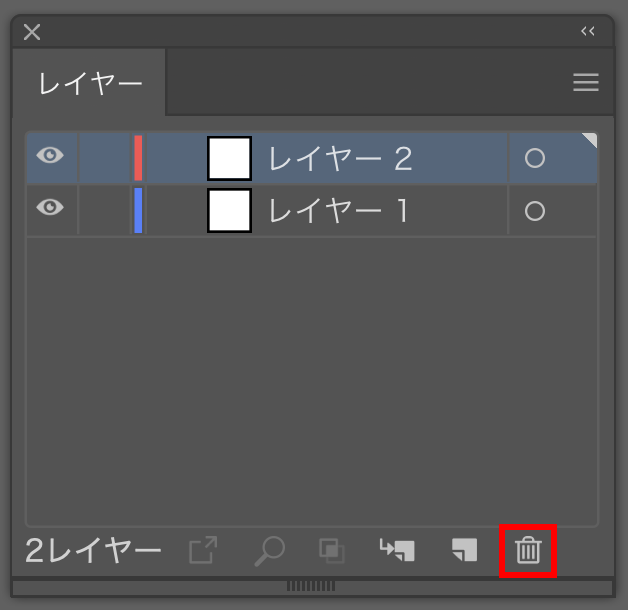Click the レイヤー 1 thumbnail
This screenshot has width=628, height=610.
229,210
